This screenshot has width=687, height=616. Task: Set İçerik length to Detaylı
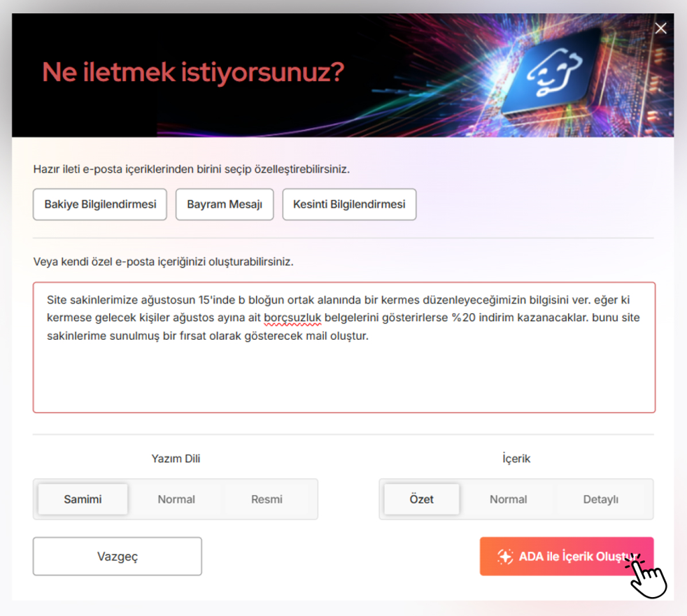click(x=601, y=499)
